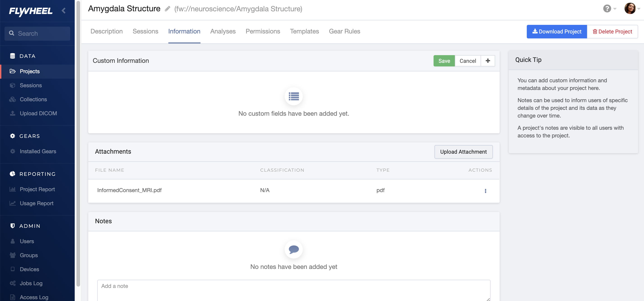
Task: Open the help question mark menu
Action: point(607,9)
